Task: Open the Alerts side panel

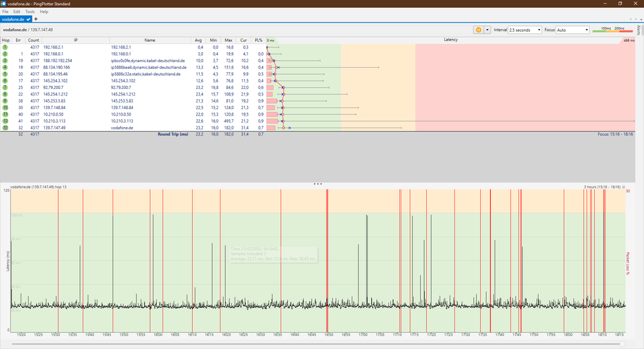Action: 639,30
